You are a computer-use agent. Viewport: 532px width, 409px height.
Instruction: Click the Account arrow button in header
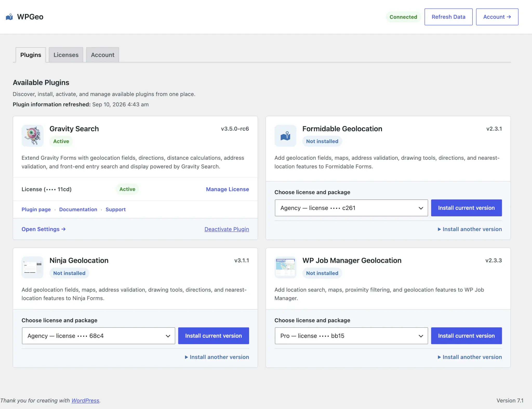(497, 17)
